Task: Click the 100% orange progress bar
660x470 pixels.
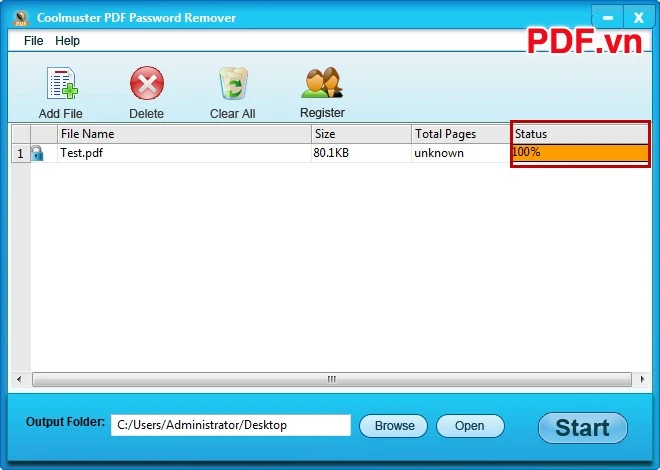Action: coord(580,153)
